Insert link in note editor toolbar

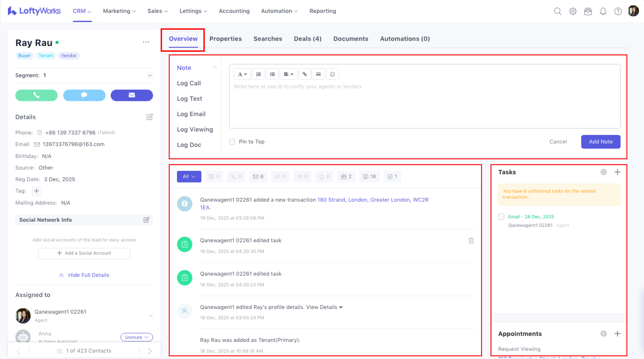[x=304, y=74]
